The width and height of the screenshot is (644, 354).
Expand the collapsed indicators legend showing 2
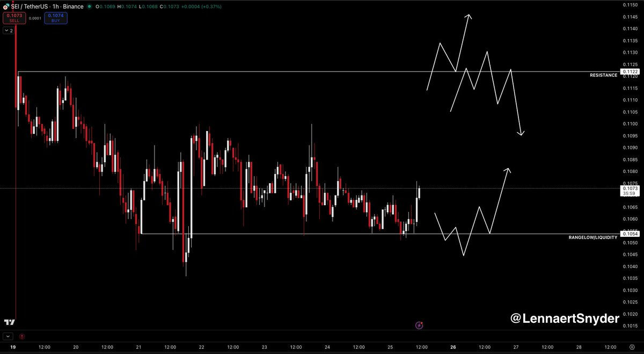9,31
